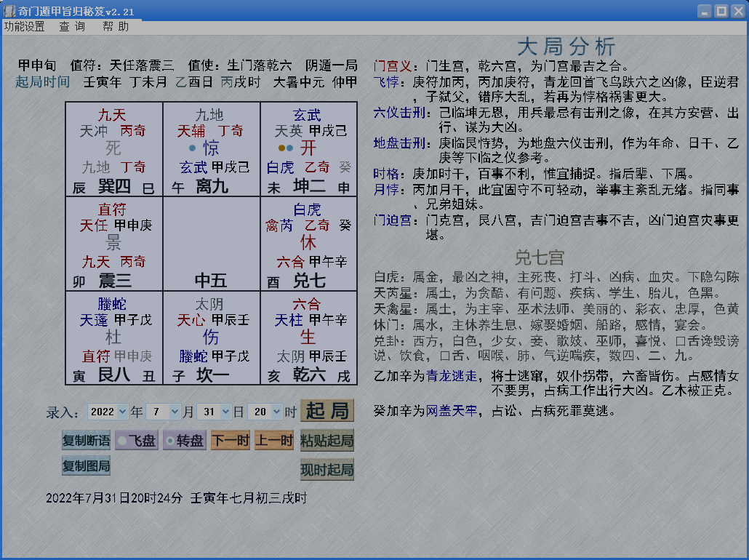Click the 值符：天任落震三 text
Viewport: 749px width, 560px height.
tap(122, 65)
